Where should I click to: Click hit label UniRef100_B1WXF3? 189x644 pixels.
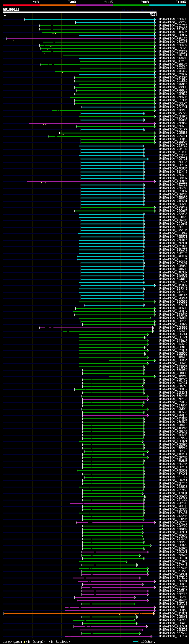pyautogui.click(x=173, y=250)
